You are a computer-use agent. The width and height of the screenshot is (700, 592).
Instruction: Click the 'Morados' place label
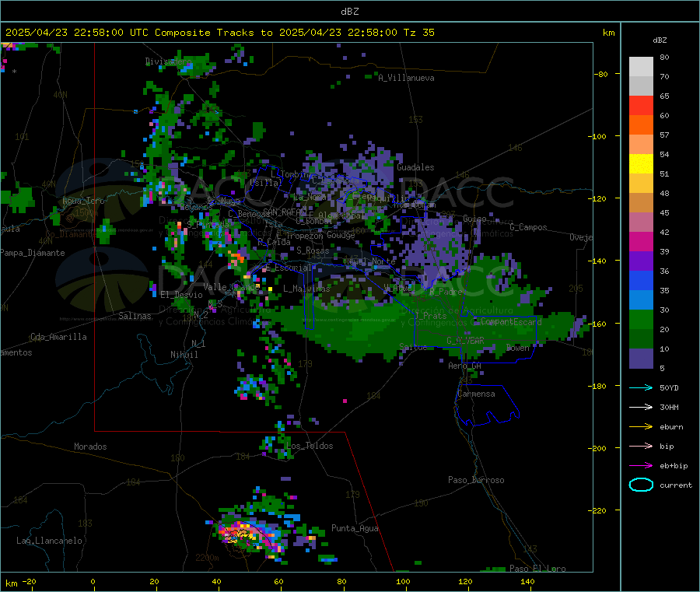(90, 447)
